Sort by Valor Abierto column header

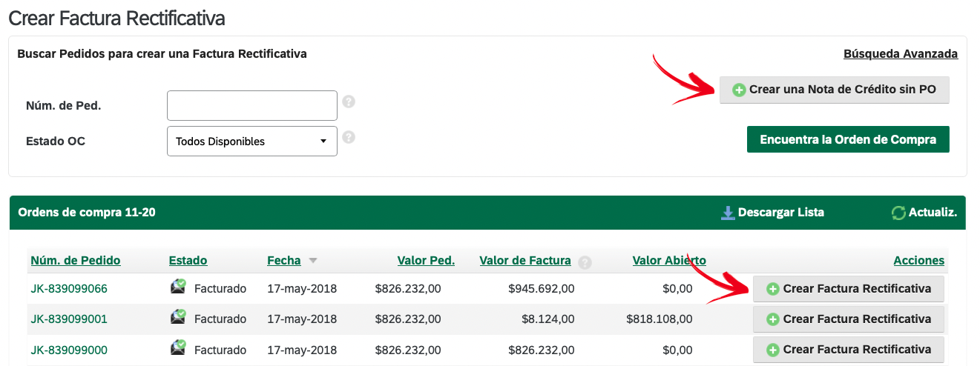point(669,260)
